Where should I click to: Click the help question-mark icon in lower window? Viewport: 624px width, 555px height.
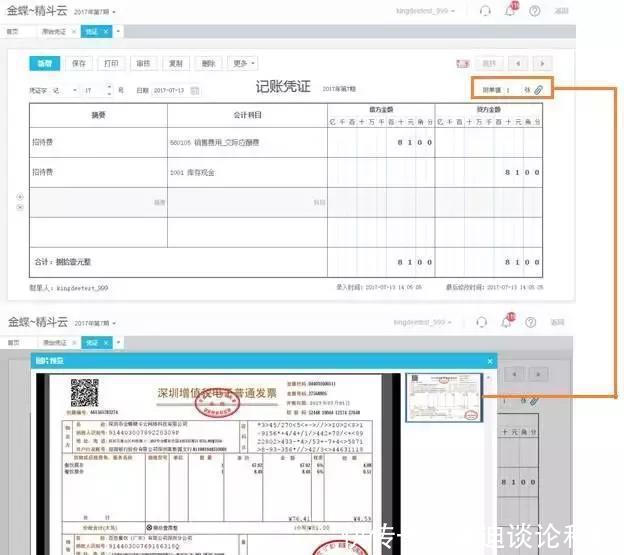pyautogui.click(x=530, y=322)
